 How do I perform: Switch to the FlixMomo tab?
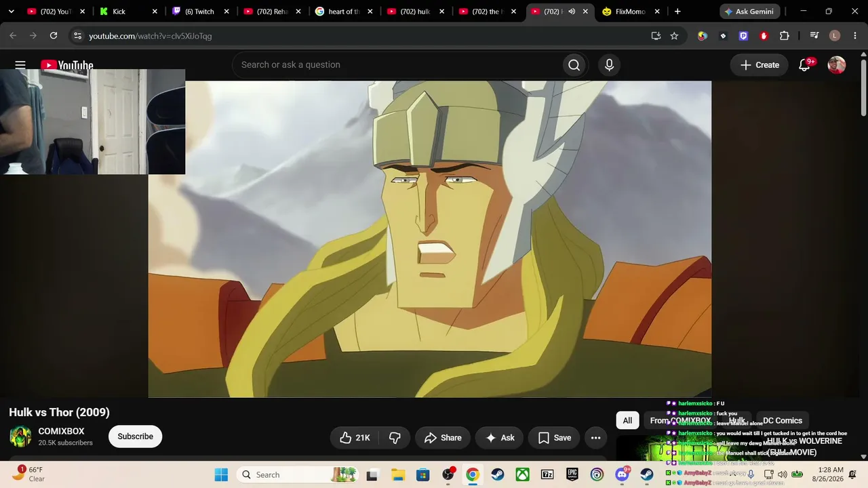pos(630,12)
